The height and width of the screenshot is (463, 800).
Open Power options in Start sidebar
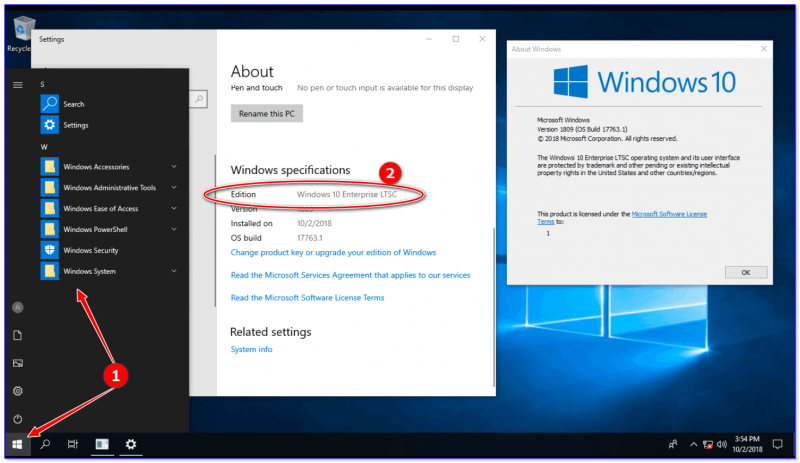[17, 419]
